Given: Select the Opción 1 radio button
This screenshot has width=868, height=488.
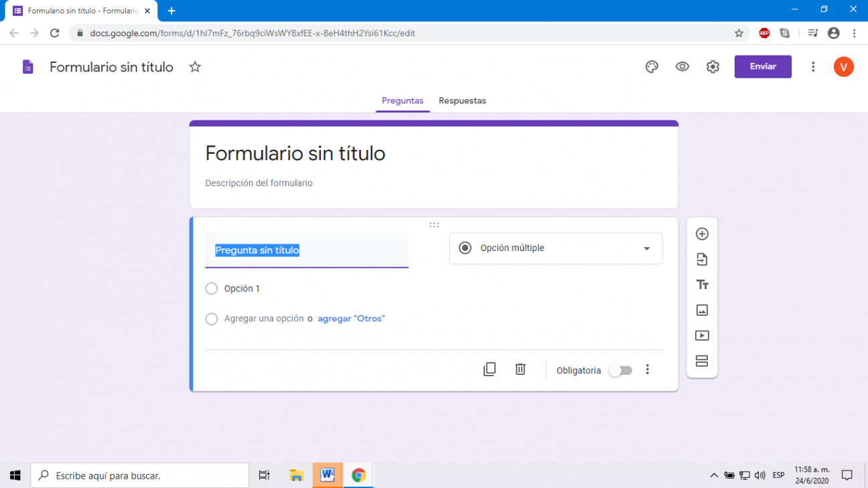Looking at the screenshot, I should (212, 289).
